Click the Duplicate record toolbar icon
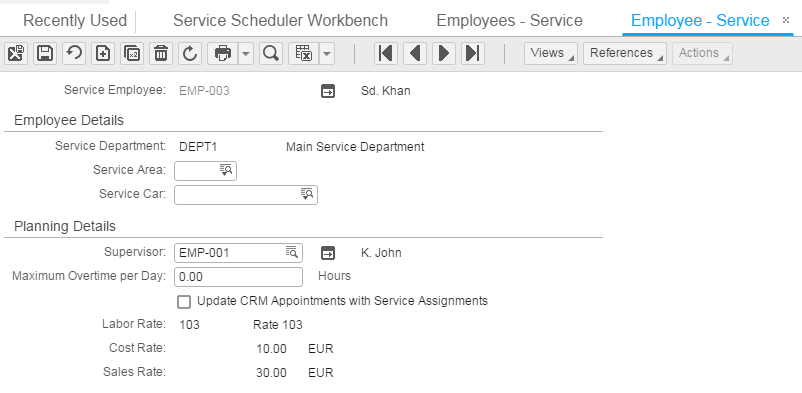This screenshot has height=393, width=802. pos(132,53)
